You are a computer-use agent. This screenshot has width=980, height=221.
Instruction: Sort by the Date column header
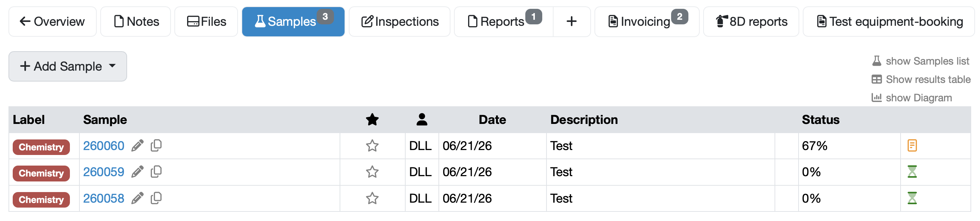[x=492, y=120]
